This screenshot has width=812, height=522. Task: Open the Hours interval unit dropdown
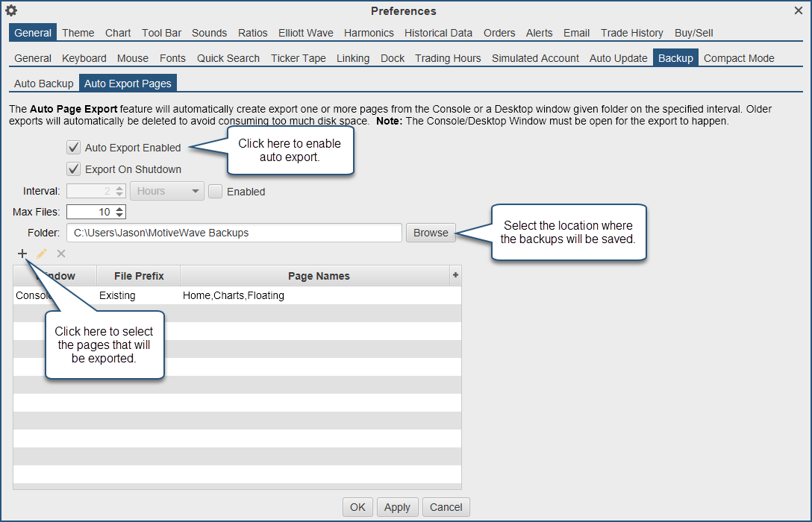click(x=166, y=192)
